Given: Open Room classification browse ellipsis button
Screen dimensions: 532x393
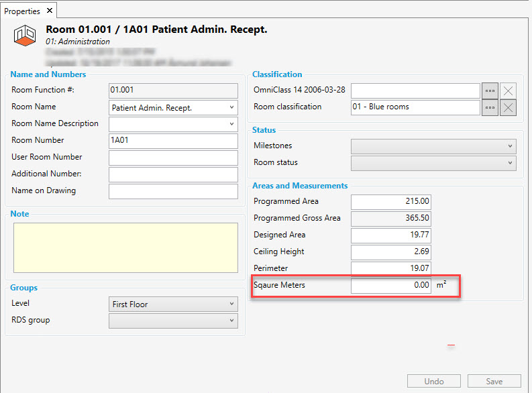Looking at the screenshot, I should click(x=490, y=107).
